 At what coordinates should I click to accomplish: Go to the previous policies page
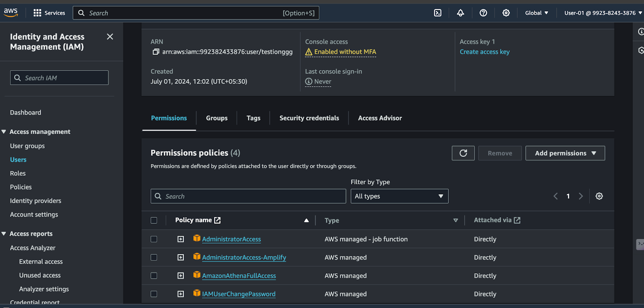pyautogui.click(x=555, y=196)
